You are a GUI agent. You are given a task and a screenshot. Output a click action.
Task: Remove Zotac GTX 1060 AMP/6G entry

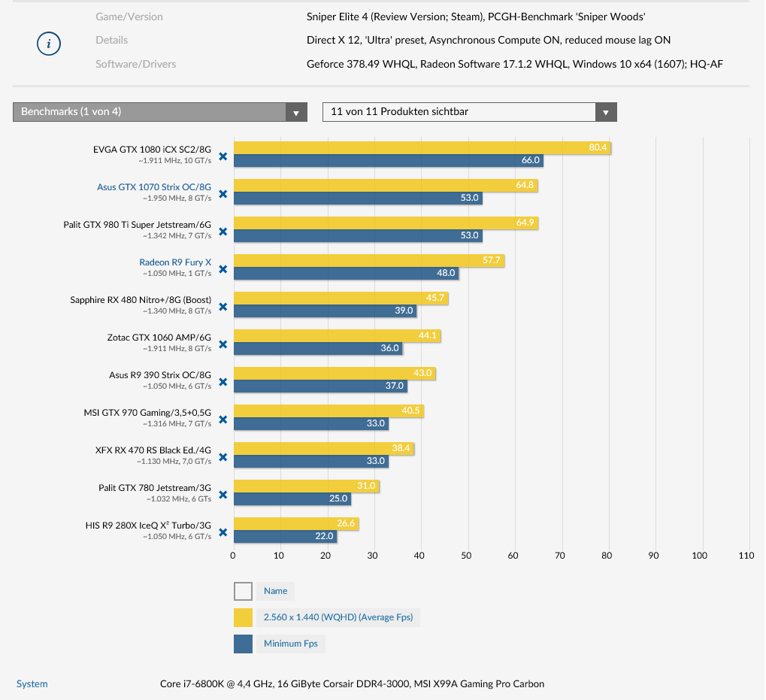coord(223,344)
